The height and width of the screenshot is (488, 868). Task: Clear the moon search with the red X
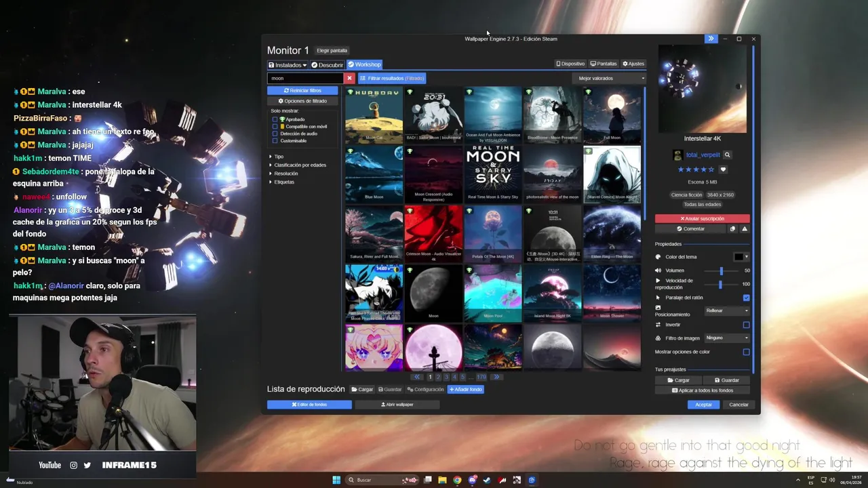pyautogui.click(x=349, y=78)
